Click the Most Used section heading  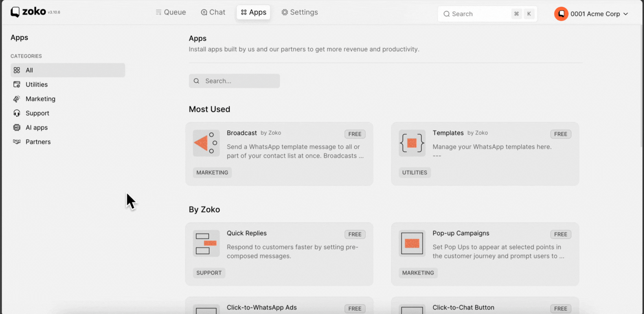coord(210,109)
